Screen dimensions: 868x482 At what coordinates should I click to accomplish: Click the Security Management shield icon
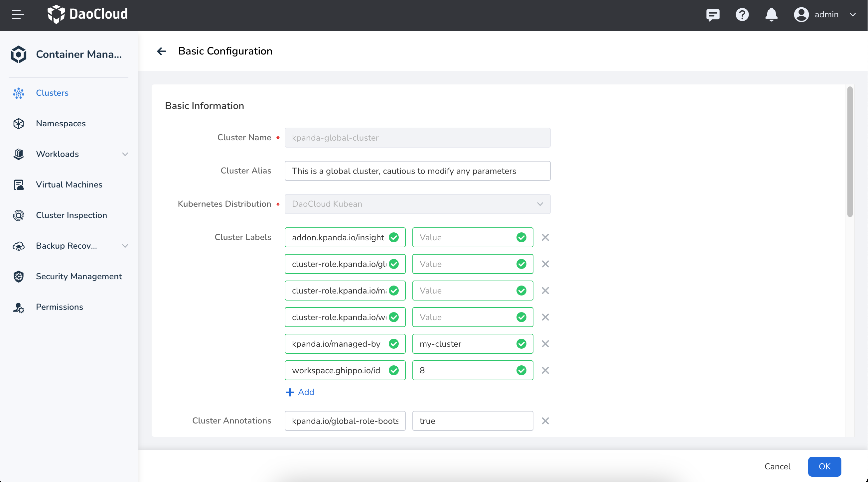pos(19,276)
